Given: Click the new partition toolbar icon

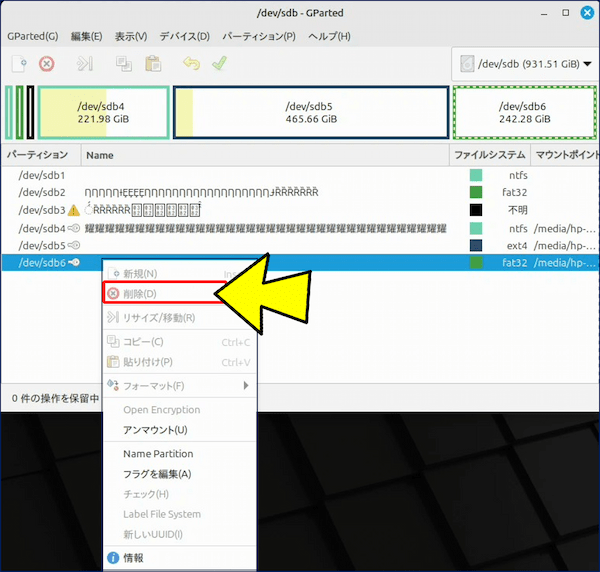Looking at the screenshot, I should 19,64.
